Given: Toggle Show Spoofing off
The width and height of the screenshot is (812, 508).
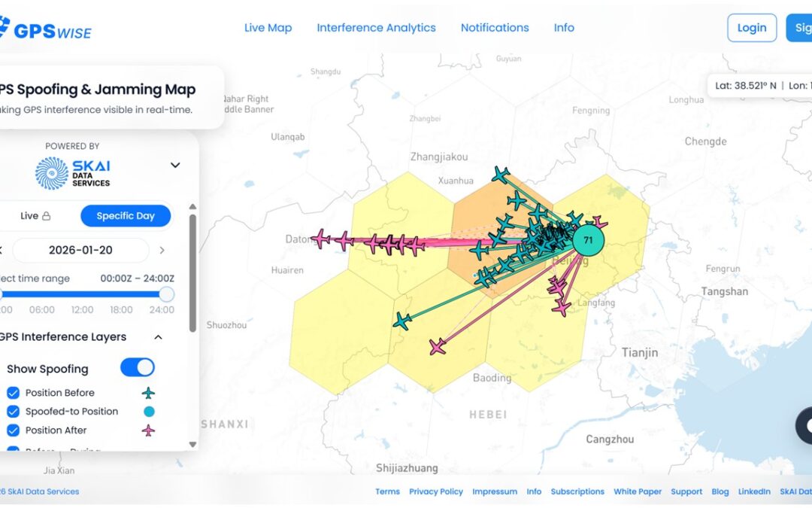Looking at the screenshot, I should point(136,368).
